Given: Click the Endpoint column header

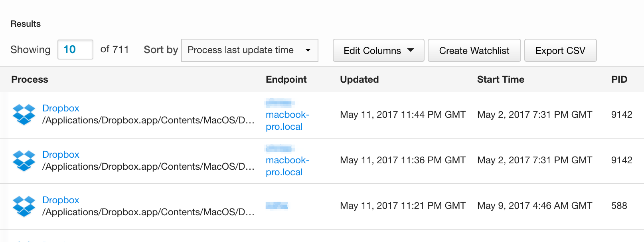Looking at the screenshot, I should pyautogui.click(x=286, y=79).
